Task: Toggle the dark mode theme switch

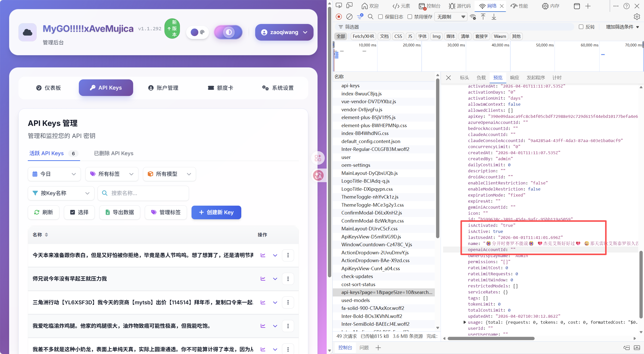Action: pyautogui.click(x=228, y=32)
